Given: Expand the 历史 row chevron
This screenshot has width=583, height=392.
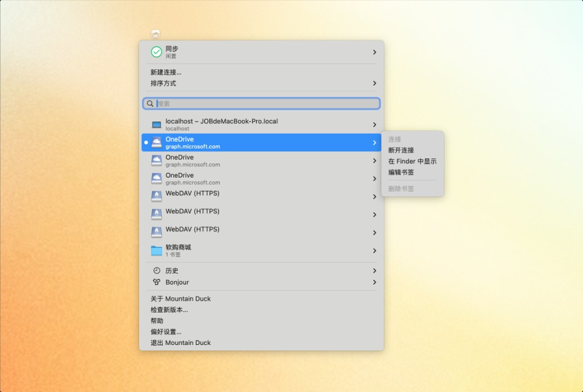Looking at the screenshot, I should click(x=374, y=271).
